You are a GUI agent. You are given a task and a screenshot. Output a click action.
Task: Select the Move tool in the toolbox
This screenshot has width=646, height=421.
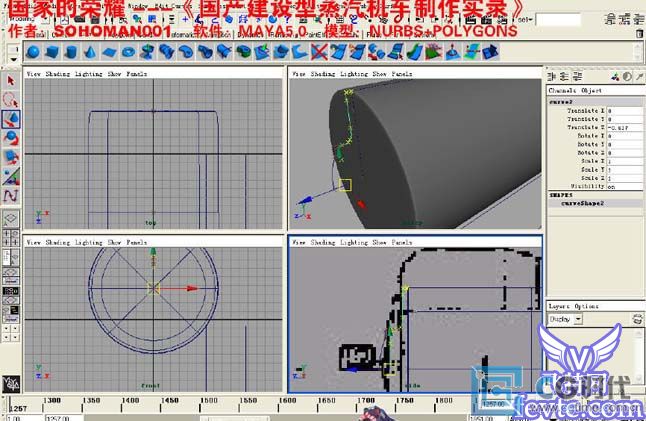click(x=11, y=119)
